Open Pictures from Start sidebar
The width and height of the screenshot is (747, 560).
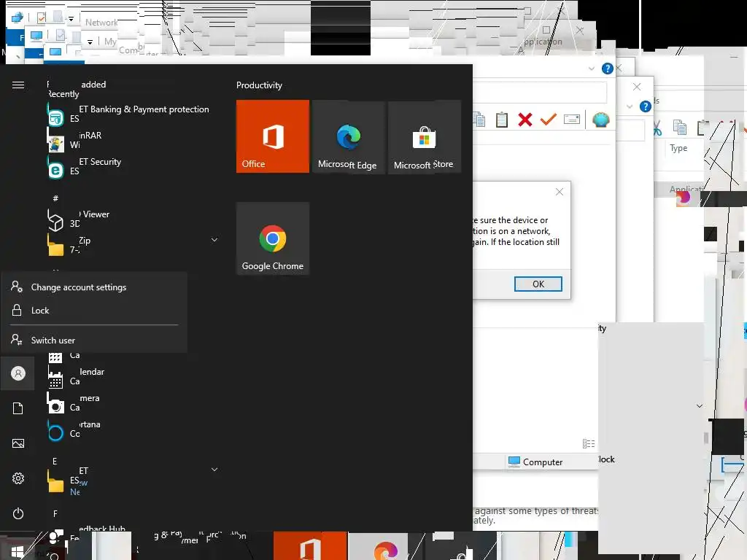click(18, 443)
